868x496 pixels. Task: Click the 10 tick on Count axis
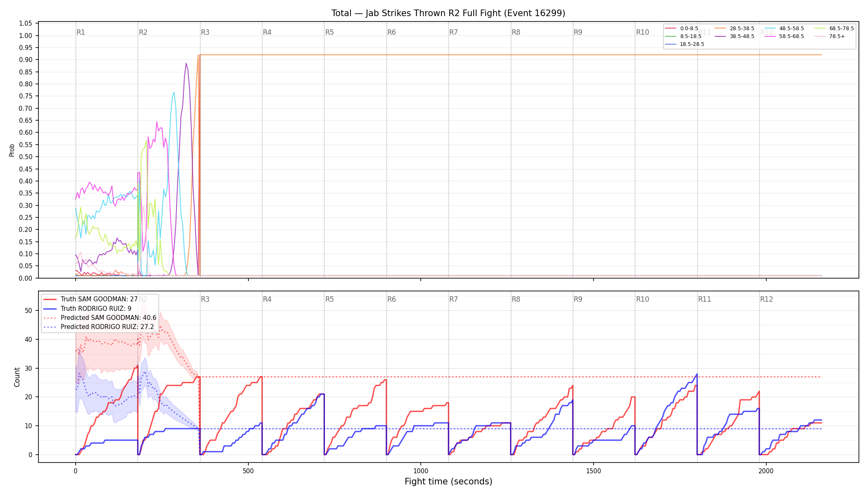click(29, 426)
